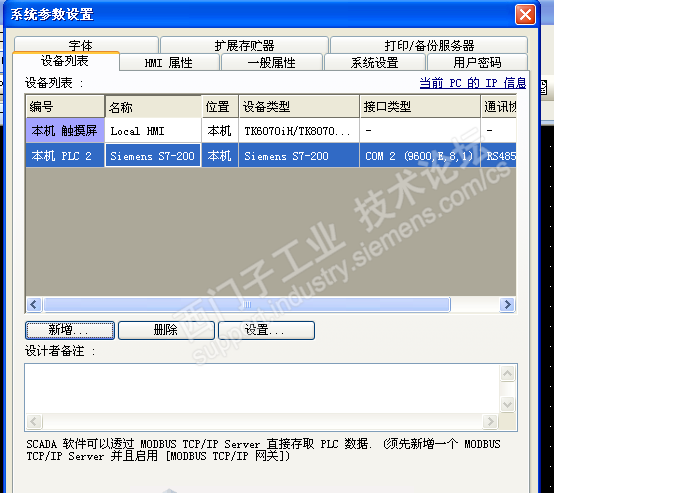Select the 本机 PLC 2 row cell

pyautogui.click(x=65, y=156)
